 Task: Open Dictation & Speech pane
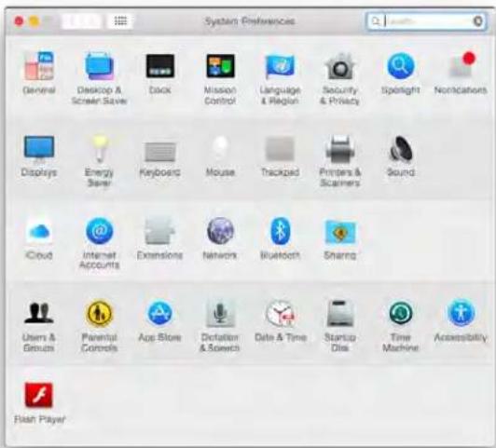click(220, 313)
